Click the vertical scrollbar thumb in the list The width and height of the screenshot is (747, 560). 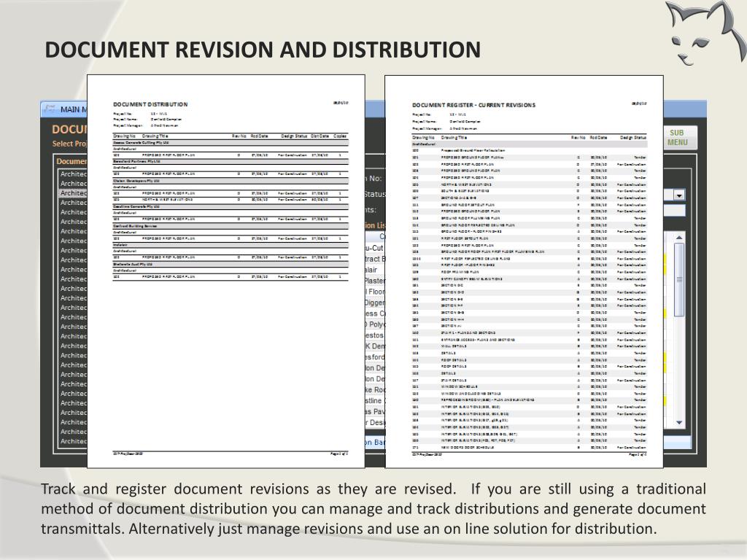tap(679, 279)
